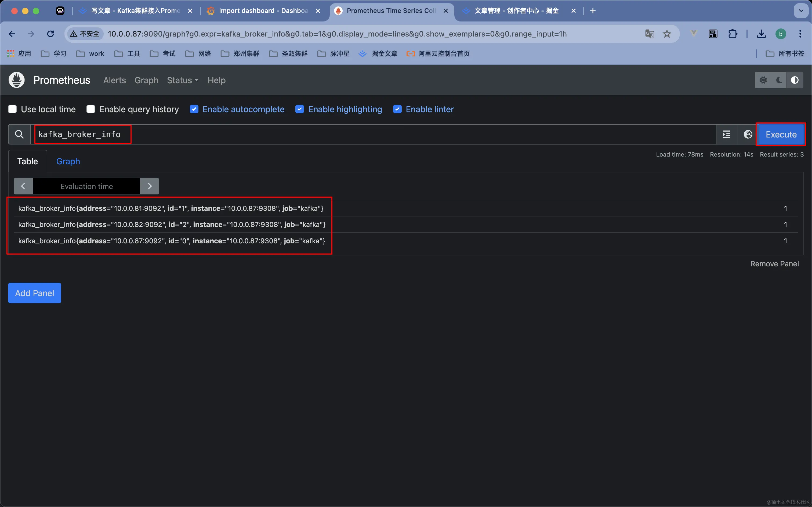Open the 工具 bookmarks folder
The width and height of the screenshot is (812, 507).
click(x=127, y=54)
